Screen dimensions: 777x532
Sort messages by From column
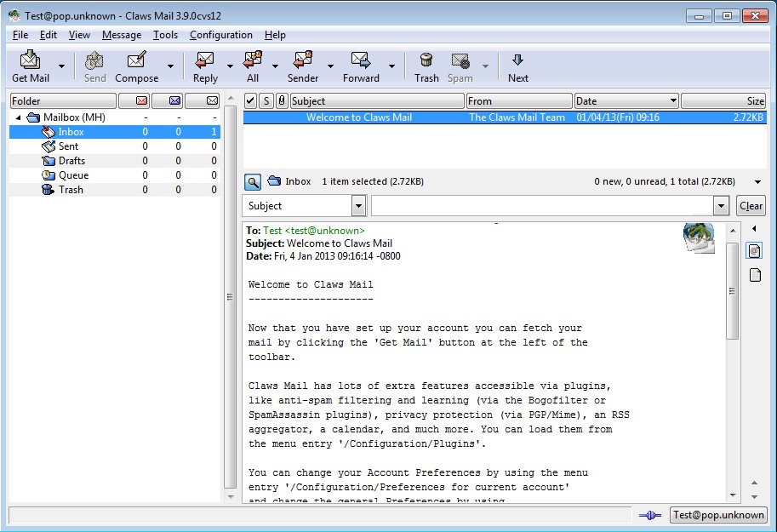coord(519,100)
